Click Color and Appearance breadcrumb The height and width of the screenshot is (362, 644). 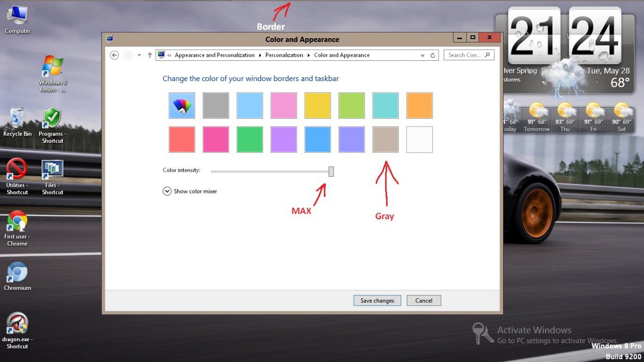coord(342,55)
